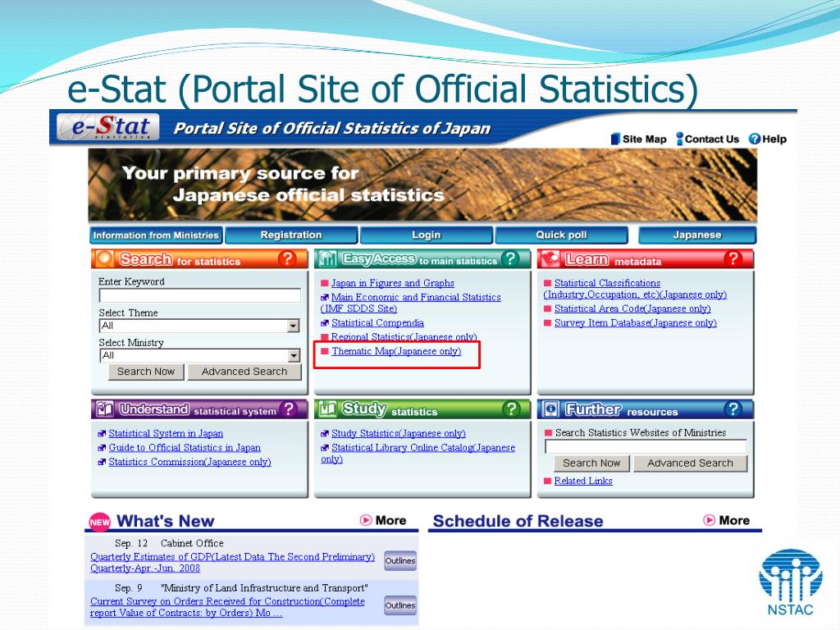Click the NEW badge icon beside What's New
The width and height of the screenshot is (840, 630).
[99, 522]
